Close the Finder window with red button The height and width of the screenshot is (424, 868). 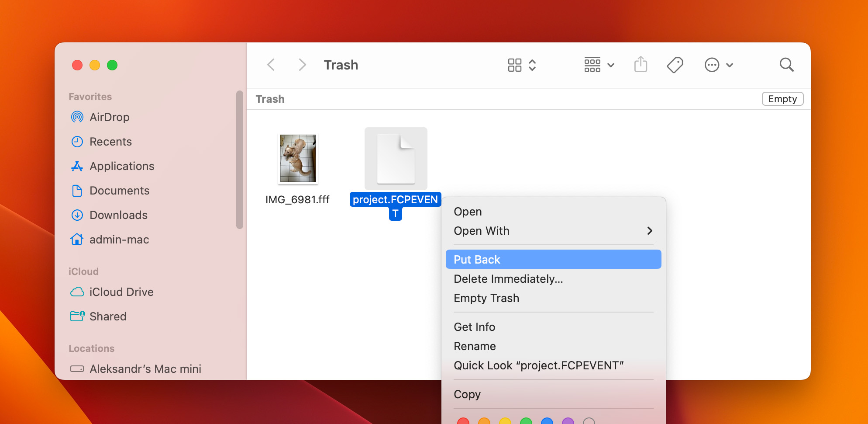pyautogui.click(x=77, y=65)
